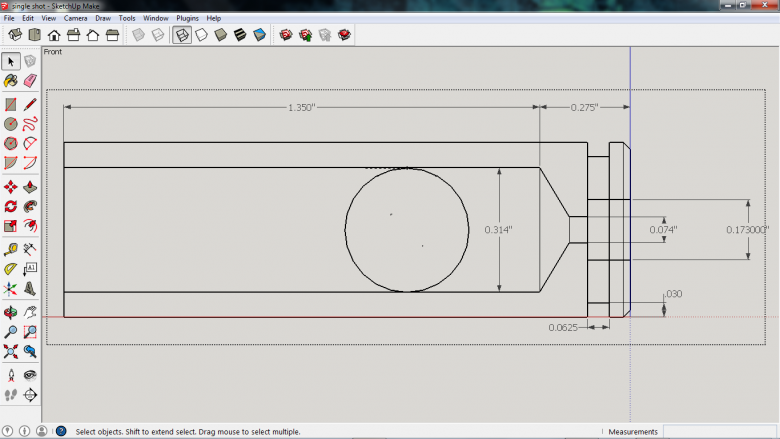The image size is (780, 439).
Task: Select the Tape Measure tool
Action: pos(11,249)
